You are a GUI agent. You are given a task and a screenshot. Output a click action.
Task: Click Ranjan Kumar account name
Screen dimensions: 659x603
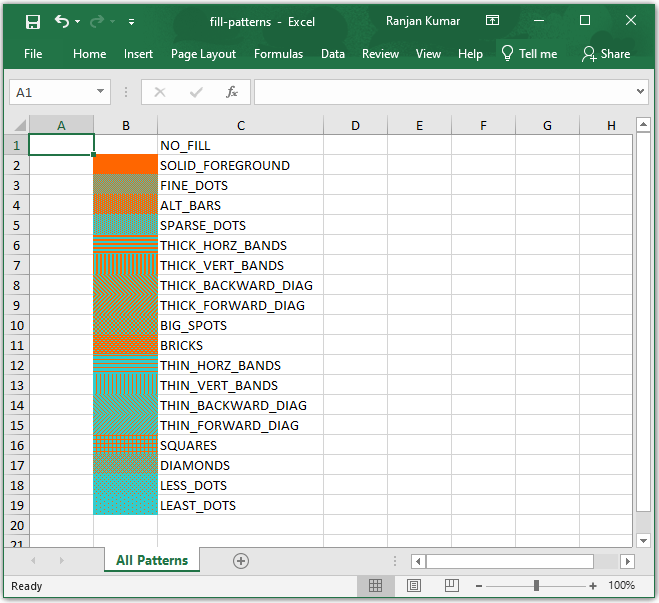point(423,21)
